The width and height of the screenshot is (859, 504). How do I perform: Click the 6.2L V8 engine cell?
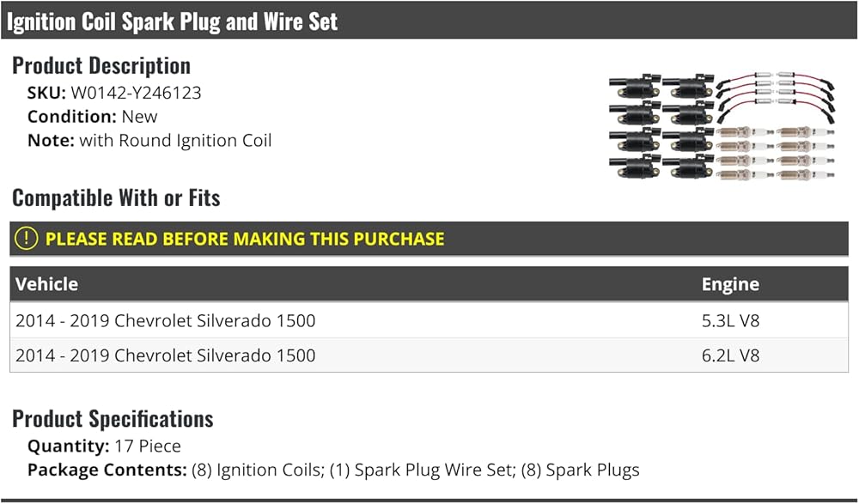click(730, 355)
